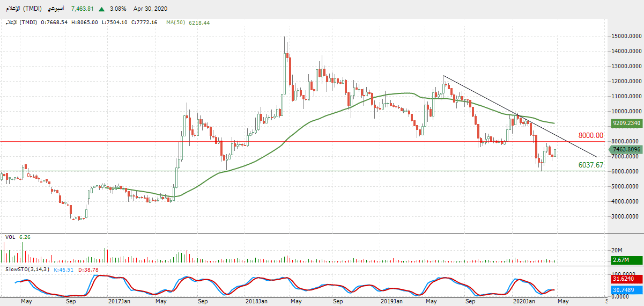The width and height of the screenshot is (644, 306).
Task: Click the green up-arrow price change indicator
Action: pyautogui.click(x=101, y=9)
